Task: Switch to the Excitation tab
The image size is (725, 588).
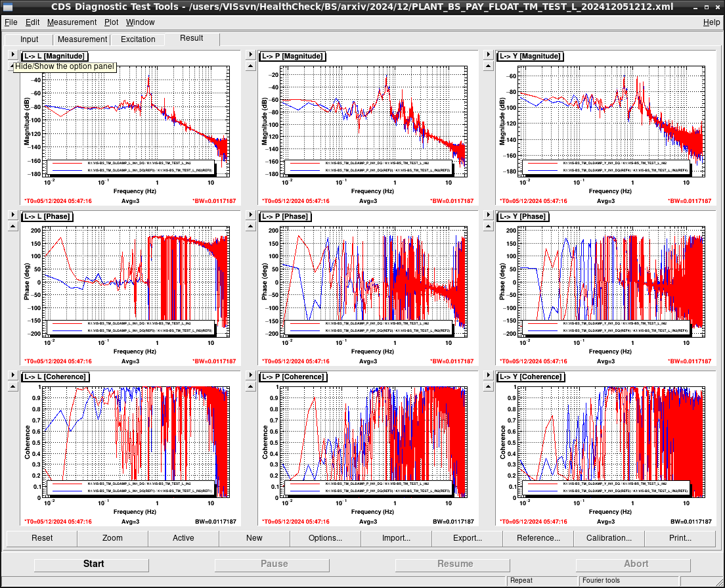Action: pyautogui.click(x=138, y=39)
